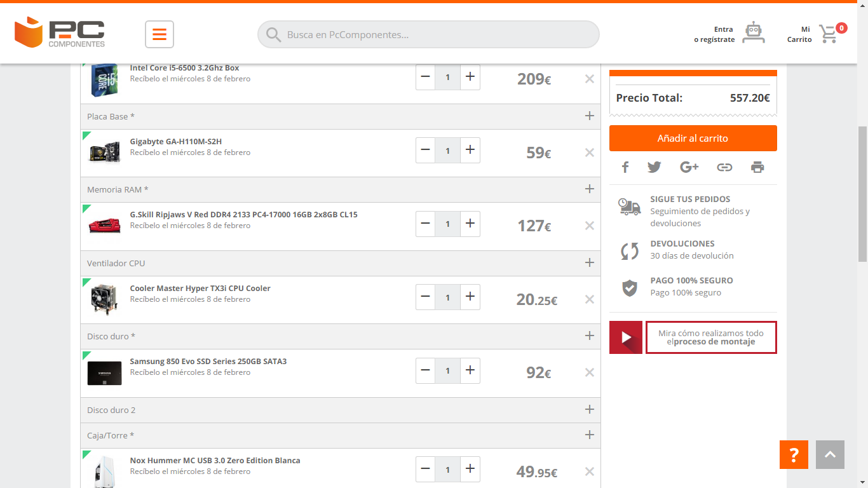
Task: Go back to top with arrow button
Action: point(830,455)
